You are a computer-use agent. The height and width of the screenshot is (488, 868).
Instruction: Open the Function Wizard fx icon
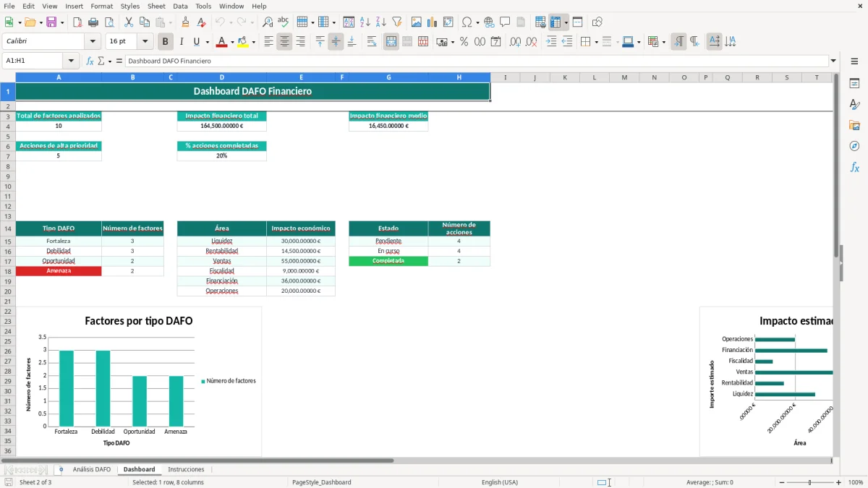(x=90, y=61)
